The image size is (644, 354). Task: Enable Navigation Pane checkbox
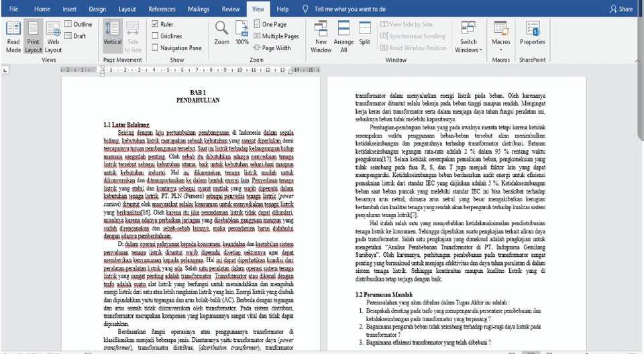[155, 47]
